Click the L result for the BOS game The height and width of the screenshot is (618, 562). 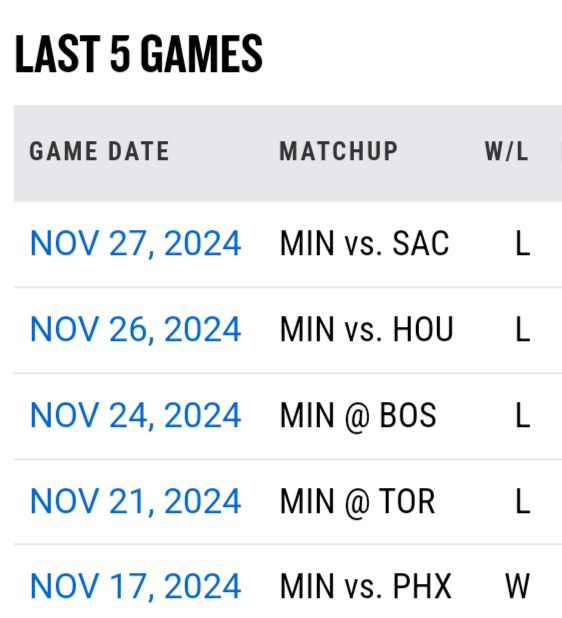point(523,415)
